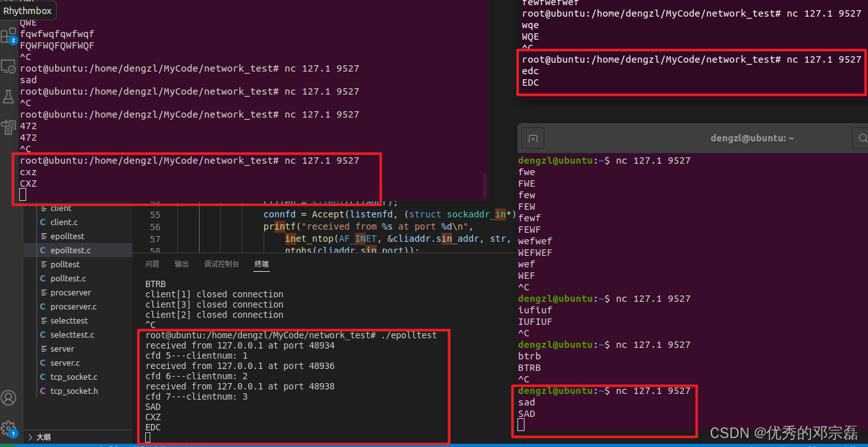The image size is (868, 447).
Task: Open tcp_socket.h header file
Action: (x=77, y=391)
